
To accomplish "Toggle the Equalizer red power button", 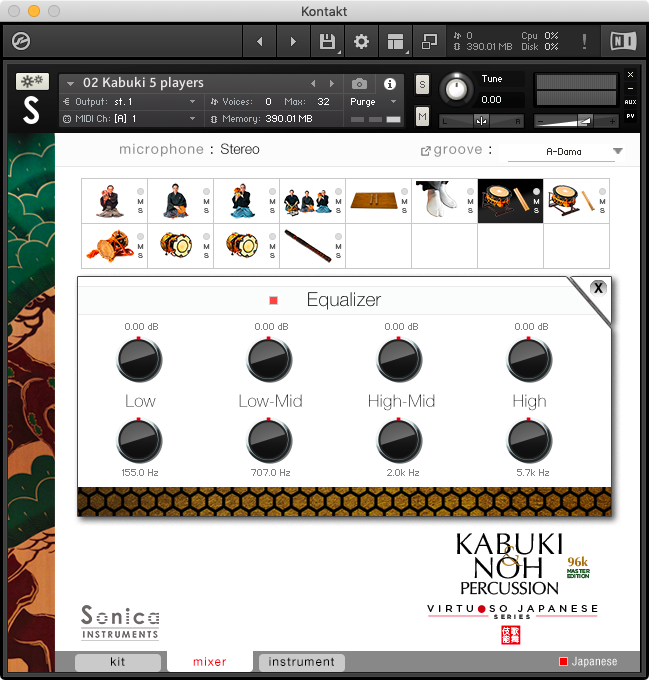I will tap(274, 300).
